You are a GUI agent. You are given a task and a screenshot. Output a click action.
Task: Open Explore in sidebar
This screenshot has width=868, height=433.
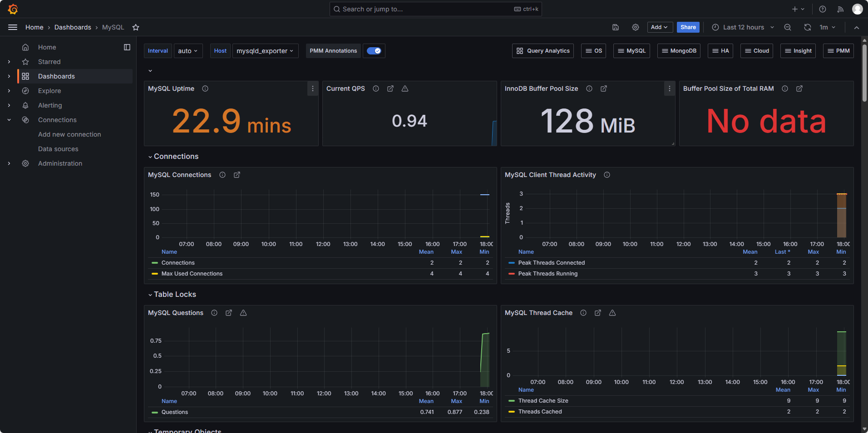(49, 91)
